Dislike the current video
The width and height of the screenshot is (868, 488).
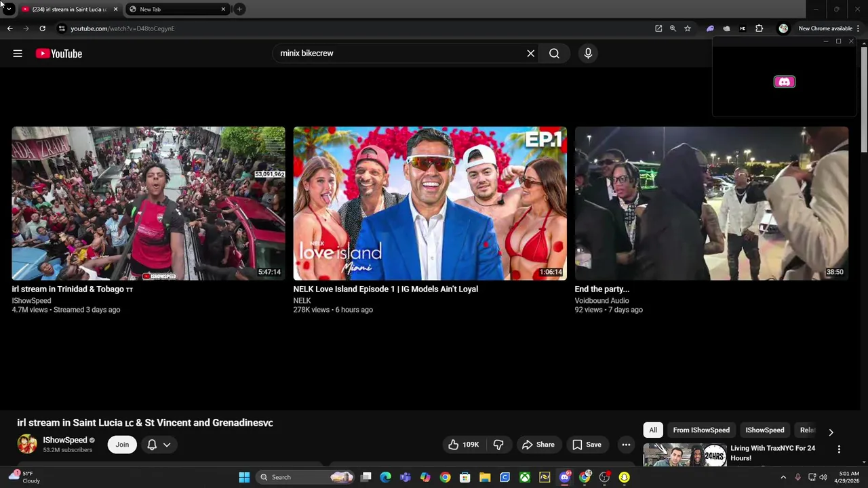(x=498, y=445)
